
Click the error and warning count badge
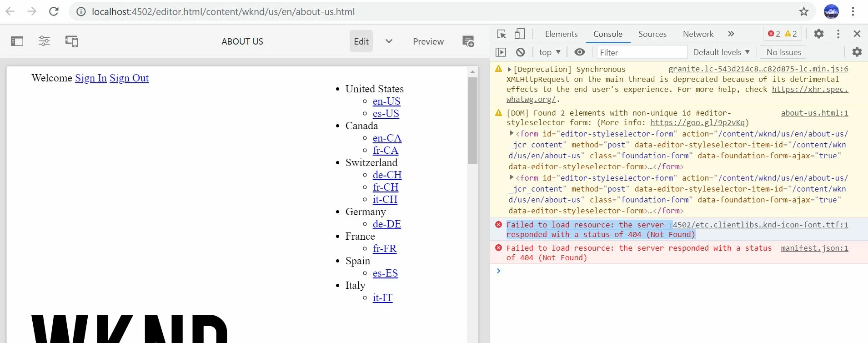coord(783,34)
